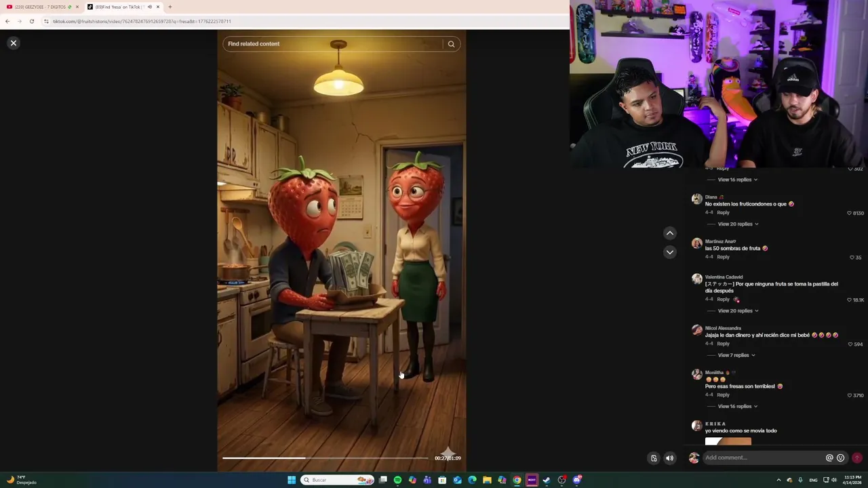
Task: Post comment with the red arrow button
Action: [x=857, y=457]
